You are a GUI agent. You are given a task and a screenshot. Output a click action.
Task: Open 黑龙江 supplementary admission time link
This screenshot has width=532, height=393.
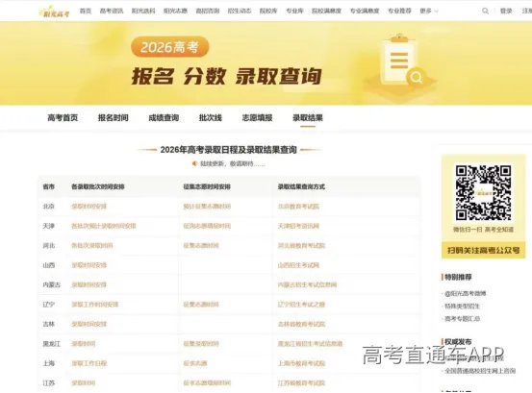click(x=201, y=344)
